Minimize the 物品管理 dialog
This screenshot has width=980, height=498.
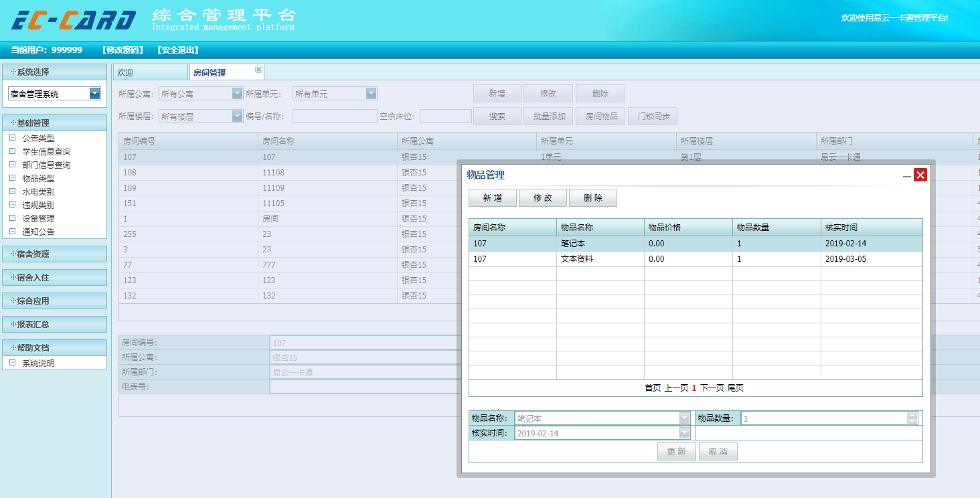pyautogui.click(x=907, y=176)
